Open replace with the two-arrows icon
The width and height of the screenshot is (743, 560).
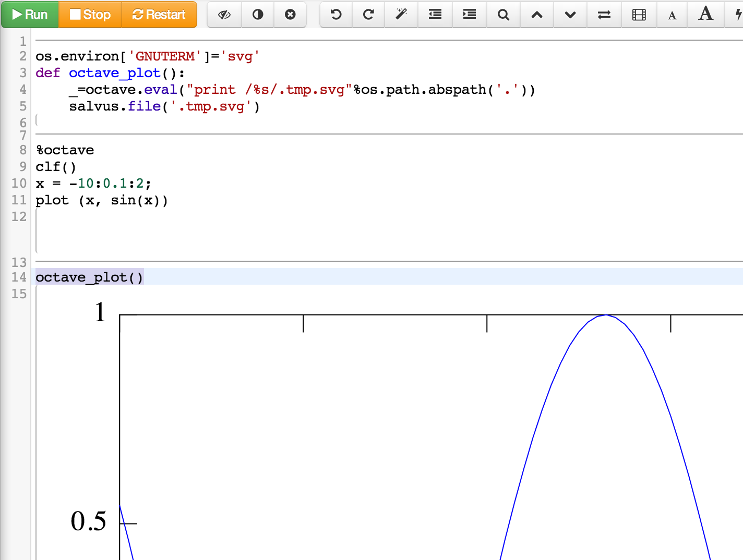(604, 15)
